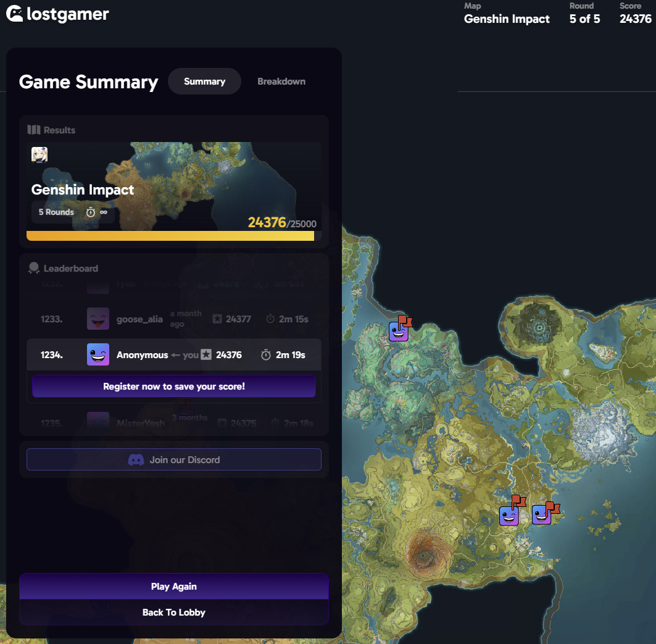Image resolution: width=656 pixels, height=644 pixels.
Task: Click Register now to save your score
Action: click(x=173, y=386)
